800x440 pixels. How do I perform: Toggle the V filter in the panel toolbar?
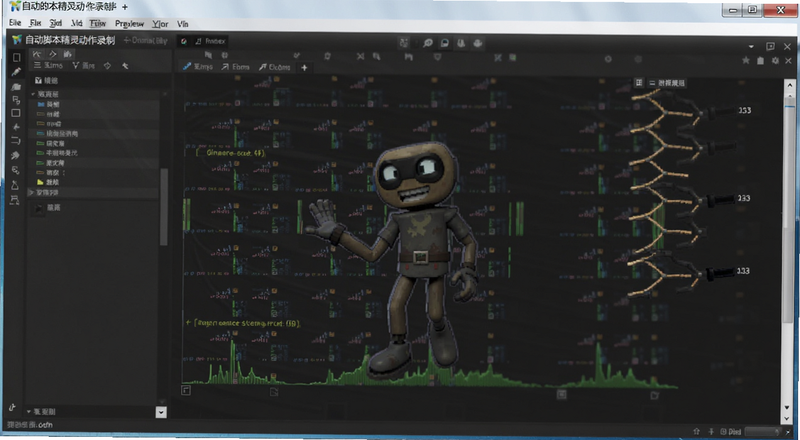point(83,66)
